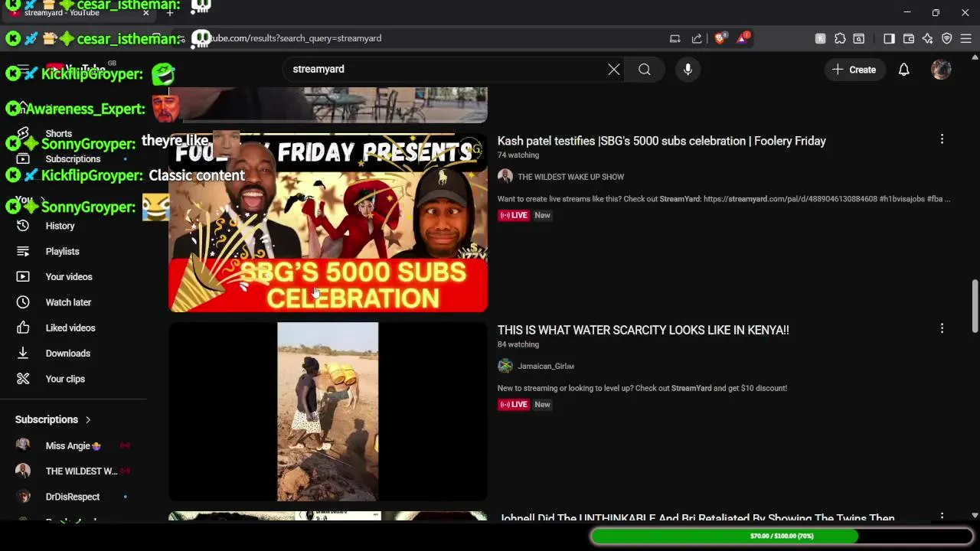This screenshot has height=551, width=980.
Task: Click '74 watching' under Kash patel video
Action: coord(518,155)
